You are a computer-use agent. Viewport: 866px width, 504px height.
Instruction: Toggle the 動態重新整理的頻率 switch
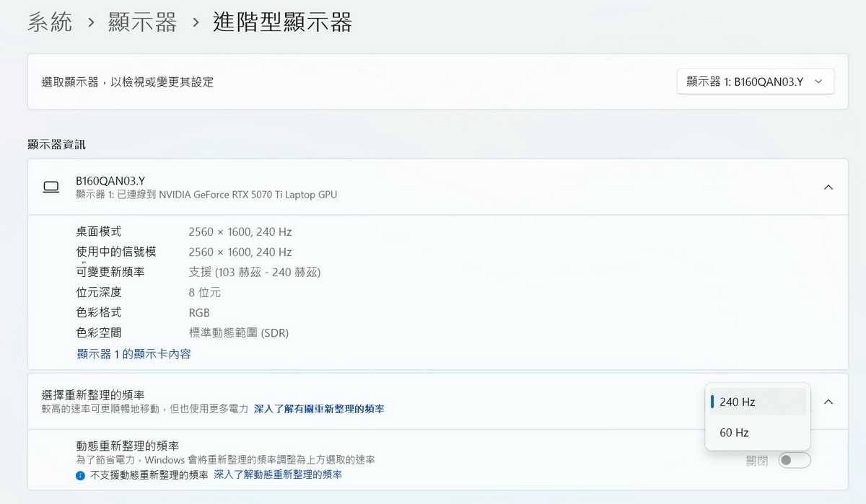click(x=794, y=460)
